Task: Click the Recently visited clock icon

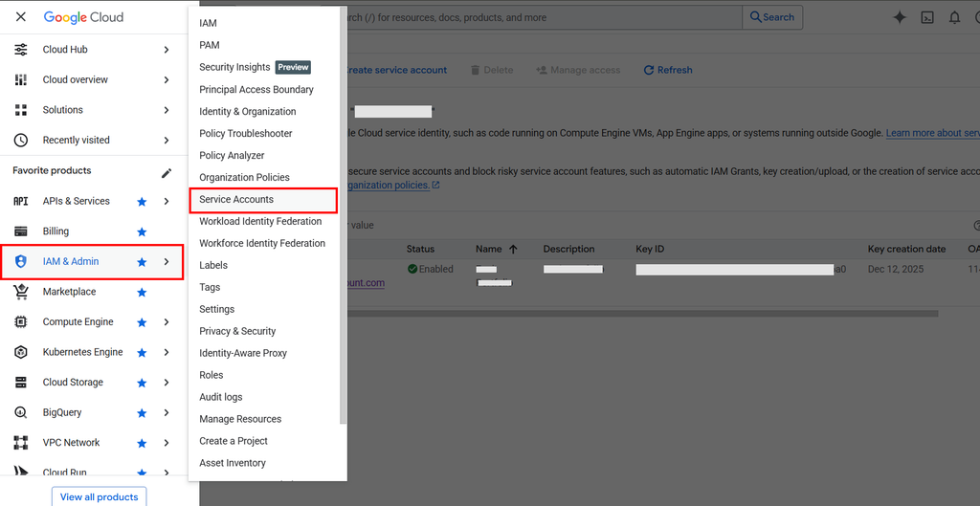Action: [x=21, y=140]
